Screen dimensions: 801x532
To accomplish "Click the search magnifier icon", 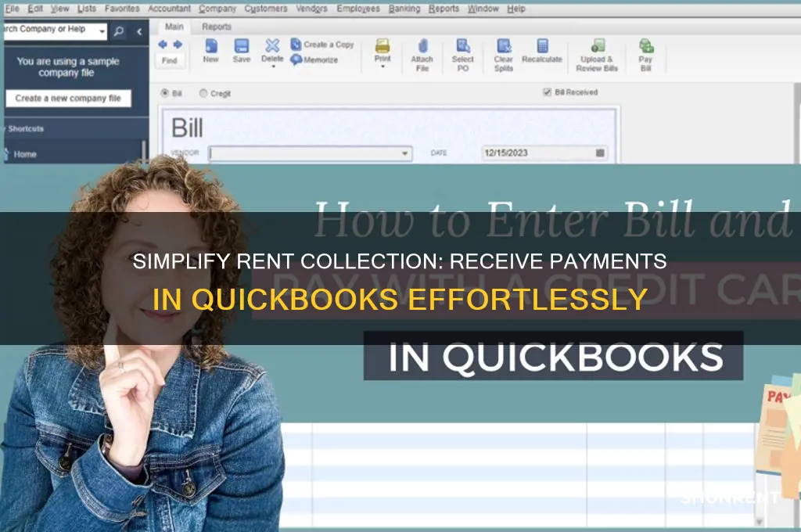I will (x=119, y=31).
